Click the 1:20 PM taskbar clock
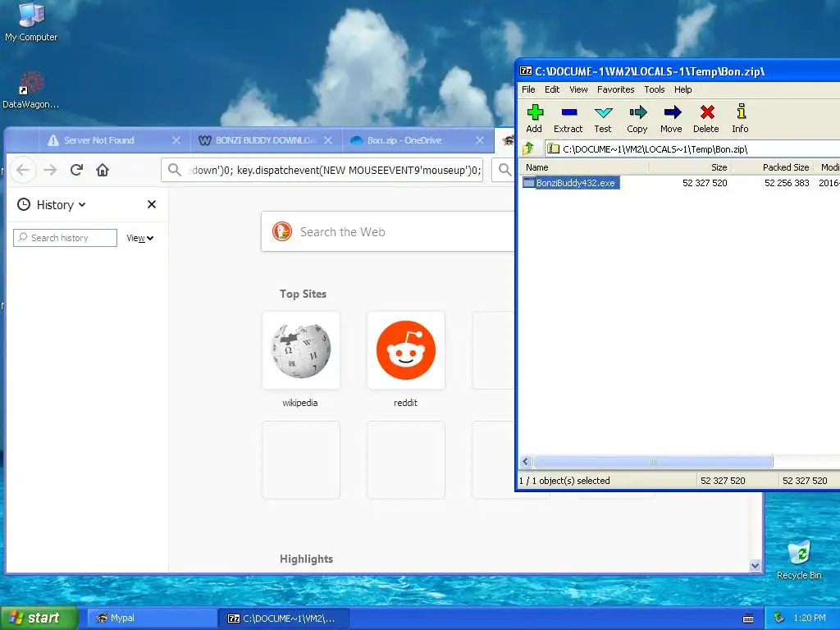Screen dimensions: 840x630 tap(810, 618)
